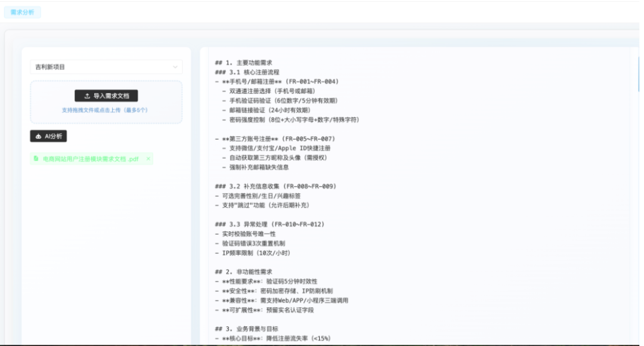Click the upload hint link 支持拖拽文件或点击上传
Screen dimensions: 644x346
[x=104, y=111]
